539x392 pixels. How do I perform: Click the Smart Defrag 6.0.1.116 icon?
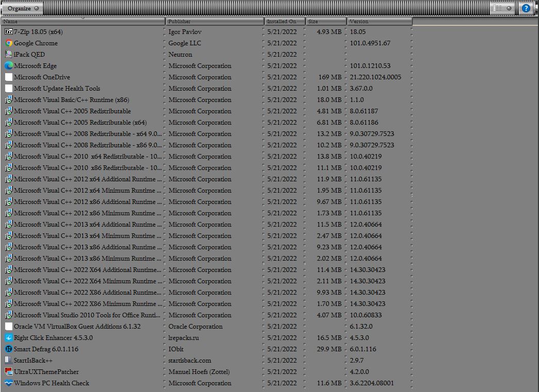coord(9,349)
